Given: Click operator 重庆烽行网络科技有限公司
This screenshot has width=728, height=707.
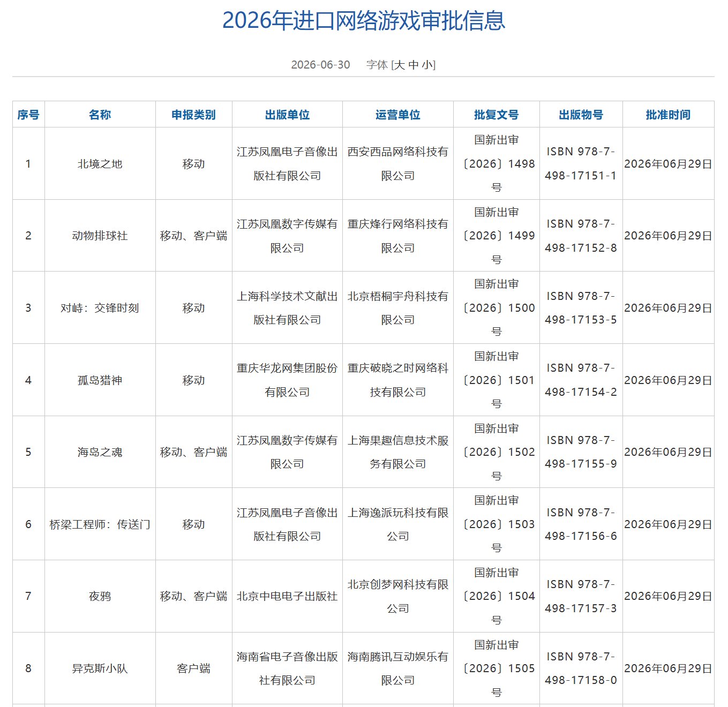Looking at the screenshot, I should pyautogui.click(x=398, y=236).
